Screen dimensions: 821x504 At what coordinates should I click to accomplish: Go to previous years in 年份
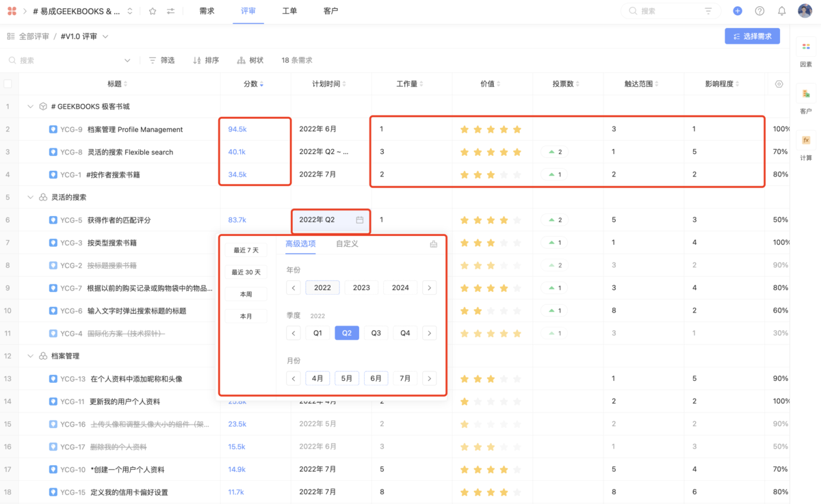click(x=294, y=288)
